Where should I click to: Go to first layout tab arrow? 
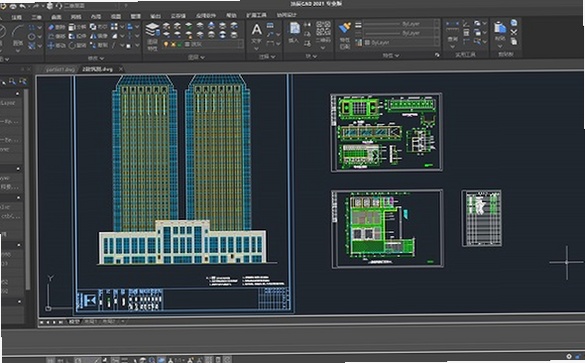pyautogui.click(x=41, y=322)
